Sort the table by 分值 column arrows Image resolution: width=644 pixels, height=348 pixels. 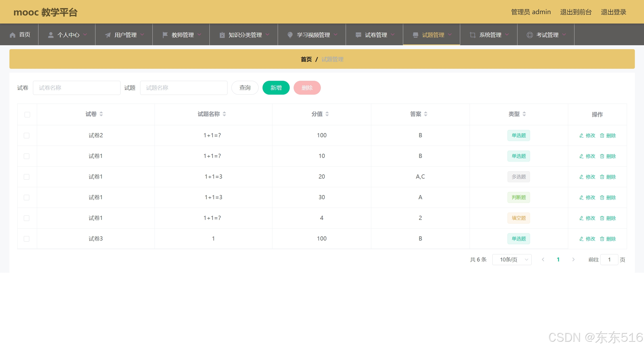pyautogui.click(x=327, y=114)
